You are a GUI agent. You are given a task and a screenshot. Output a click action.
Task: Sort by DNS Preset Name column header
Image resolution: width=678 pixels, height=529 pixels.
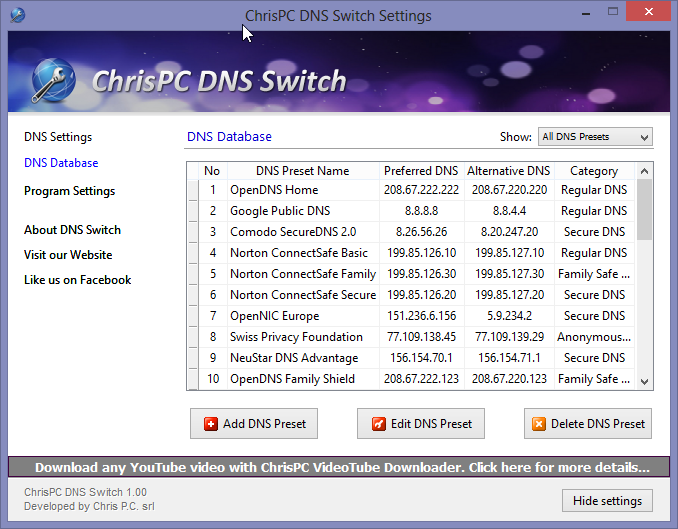[303, 171]
